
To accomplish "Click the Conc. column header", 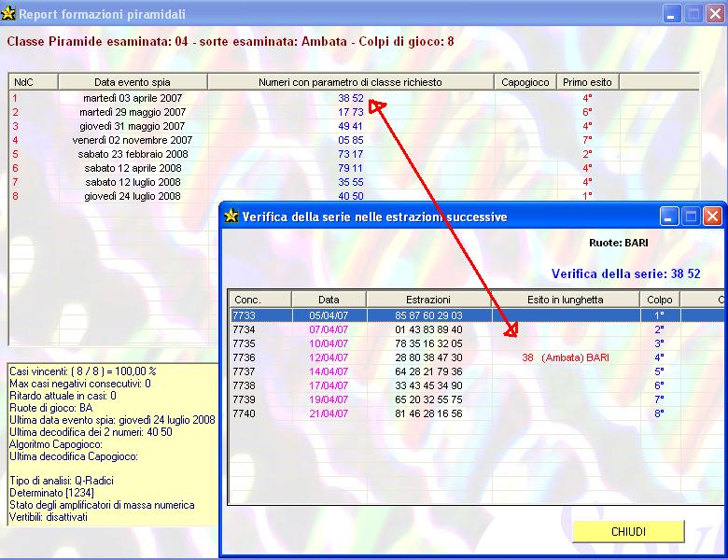I will coord(260,300).
